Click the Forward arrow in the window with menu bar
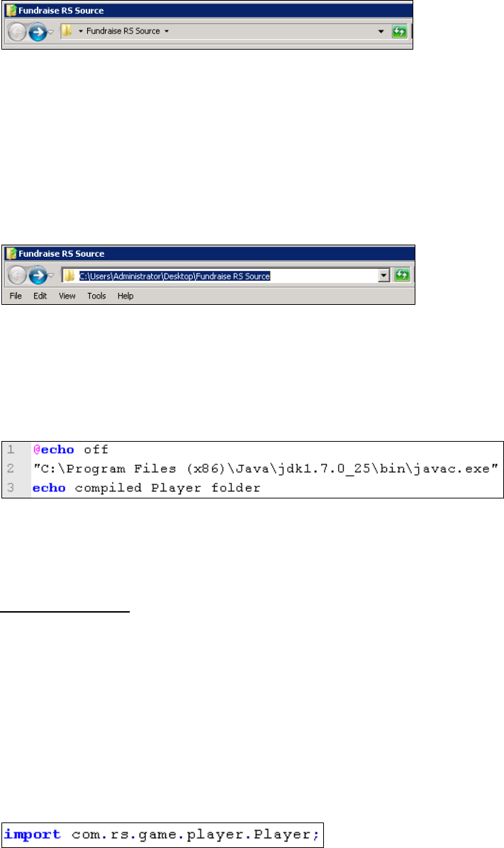The image size is (504, 848). (38, 276)
